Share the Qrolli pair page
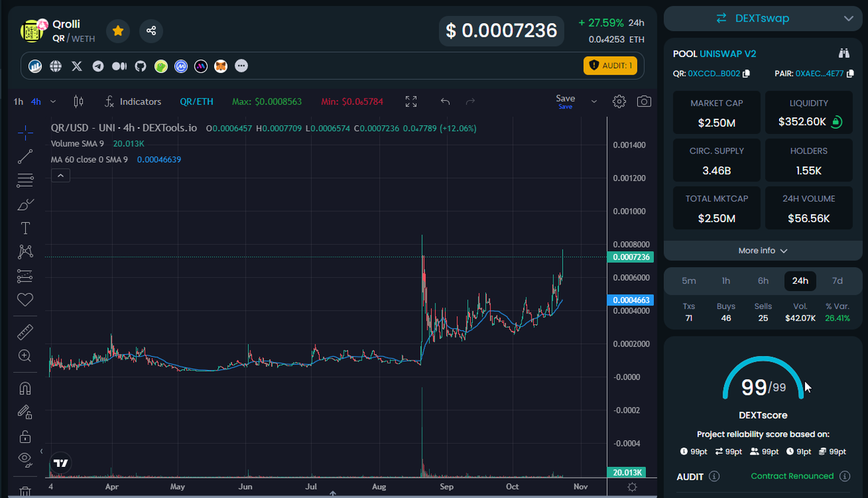The width and height of the screenshot is (868, 498). pyautogui.click(x=151, y=31)
